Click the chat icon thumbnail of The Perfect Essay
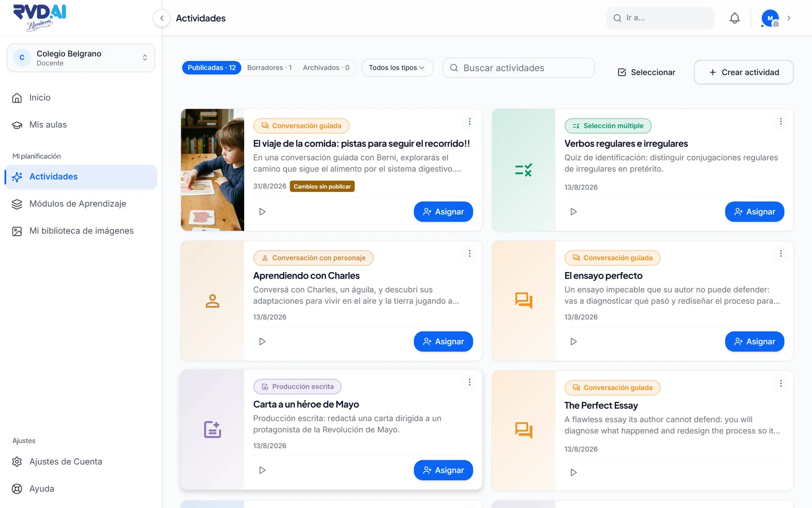812x508 pixels. [x=524, y=431]
